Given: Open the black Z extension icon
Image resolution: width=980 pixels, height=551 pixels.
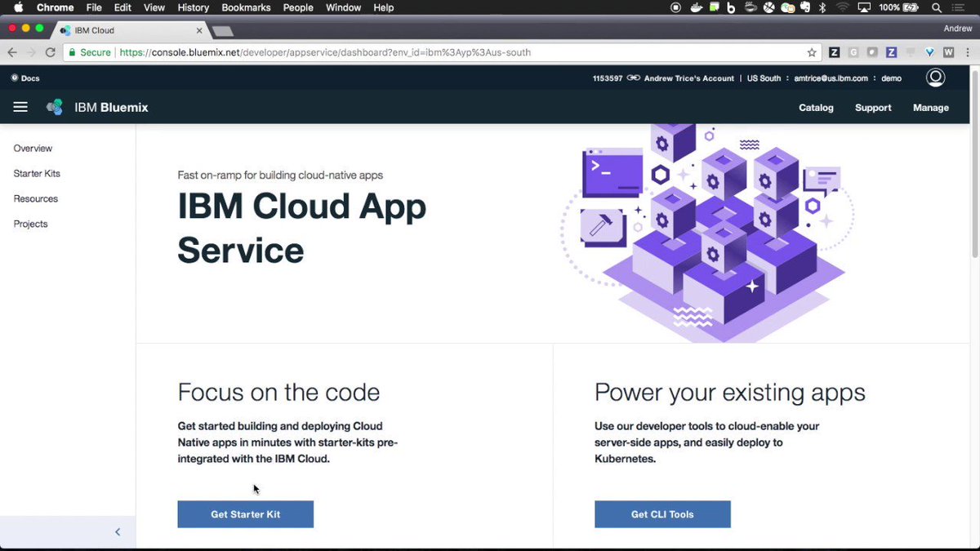Looking at the screenshot, I should (x=835, y=52).
